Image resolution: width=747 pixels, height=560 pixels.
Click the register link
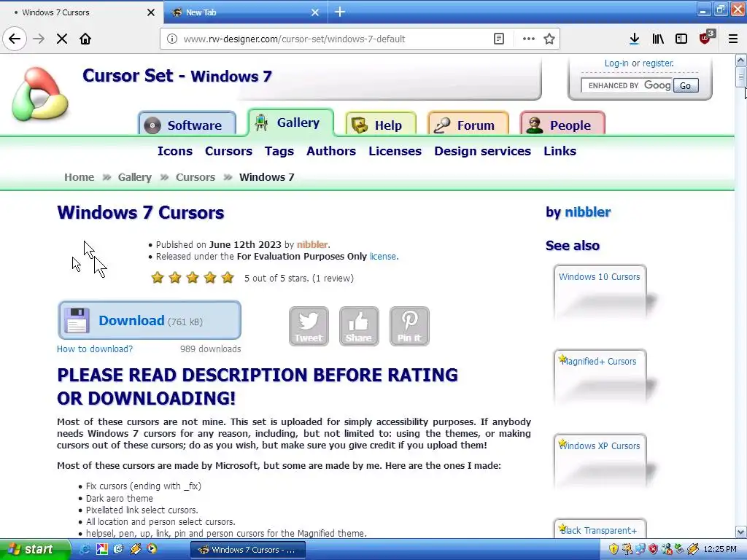(x=658, y=63)
